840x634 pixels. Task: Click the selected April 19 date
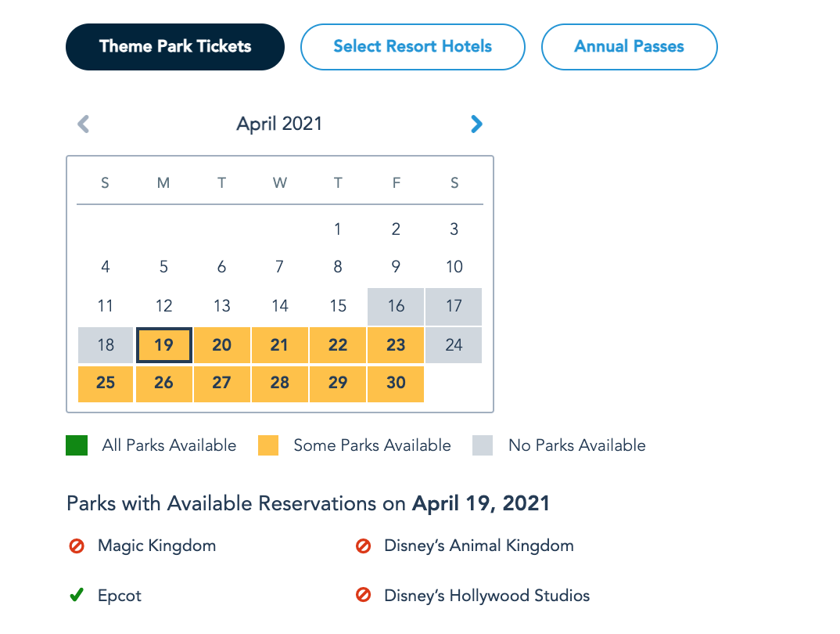(x=163, y=345)
